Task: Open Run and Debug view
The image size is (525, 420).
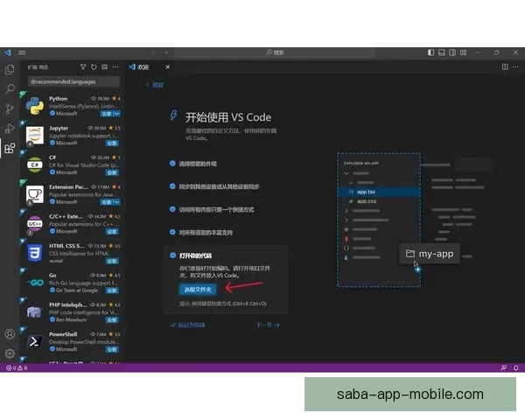Action: 10,129
